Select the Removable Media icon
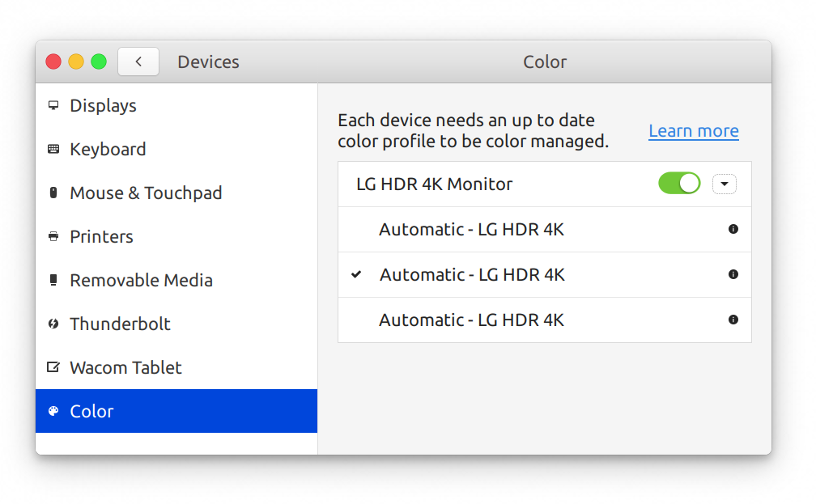The height and width of the screenshot is (504, 816). [x=53, y=280]
